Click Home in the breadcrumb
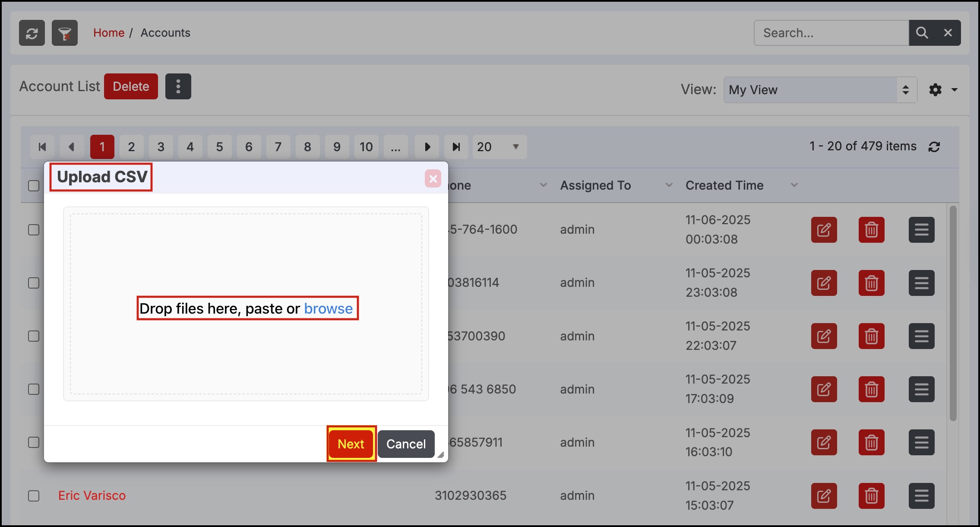The width and height of the screenshot is (980, 527). 109,33
